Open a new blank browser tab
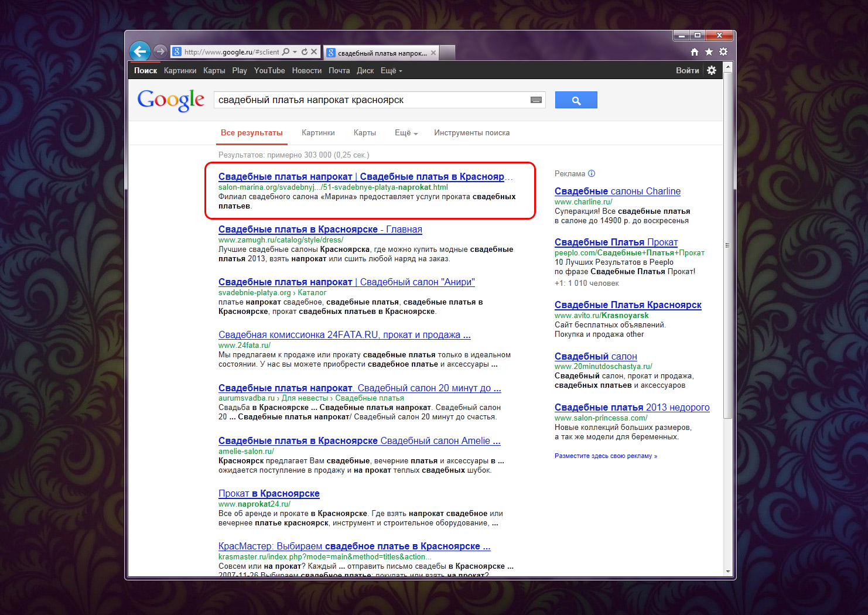This screenshot has width=868, height=615. click(x=447, y=53)
